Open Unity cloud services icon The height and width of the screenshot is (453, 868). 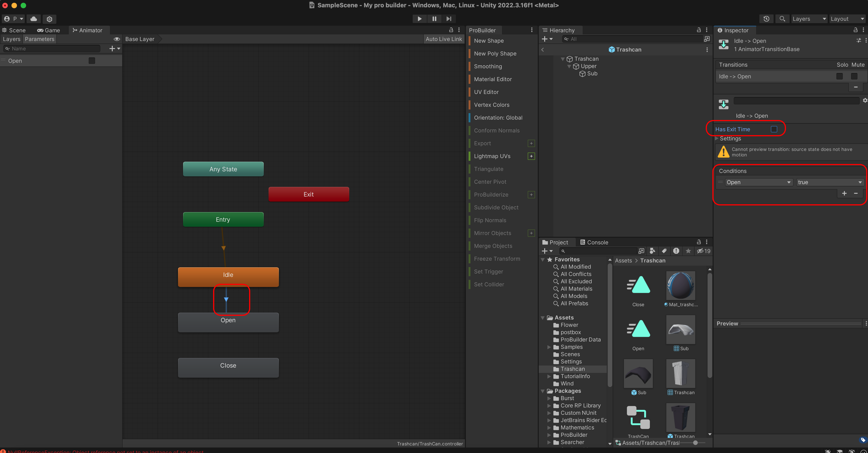pos(34,19)
